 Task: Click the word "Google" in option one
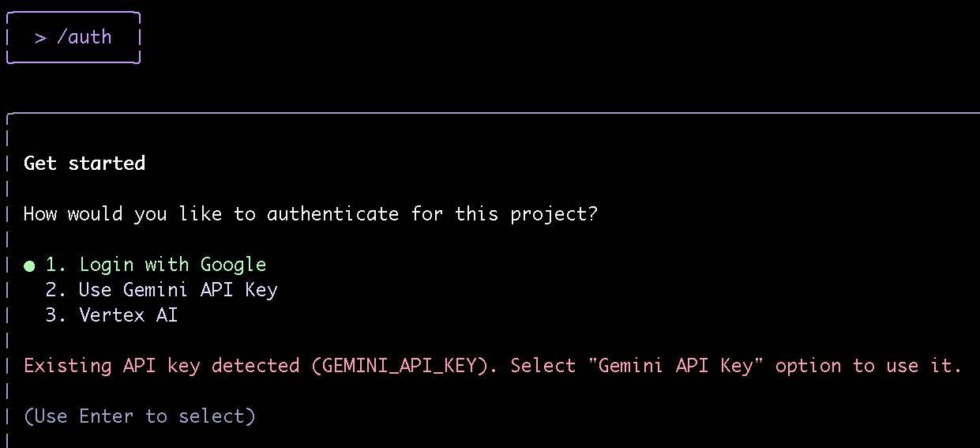point(233,265)
